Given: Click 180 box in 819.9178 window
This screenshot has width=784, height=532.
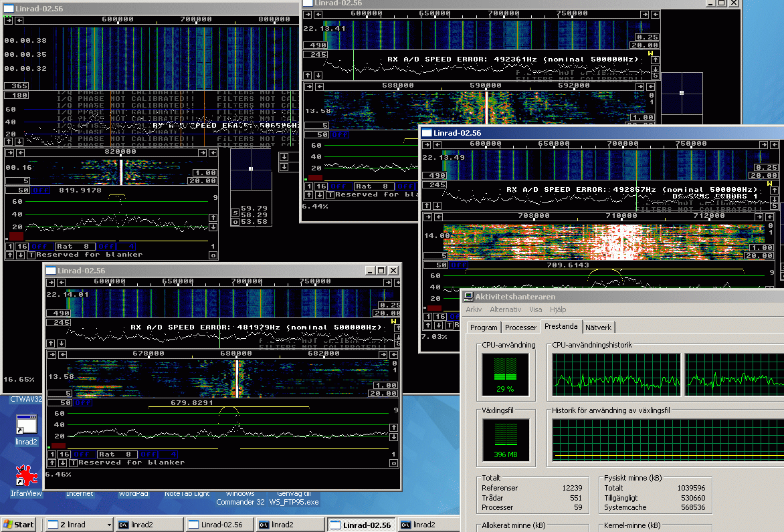Looking at the screenshot, I should click(x=17, y=96).
